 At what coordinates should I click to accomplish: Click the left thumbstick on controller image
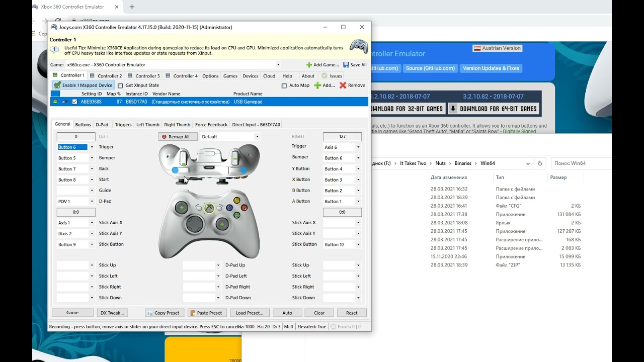point(182,207)
